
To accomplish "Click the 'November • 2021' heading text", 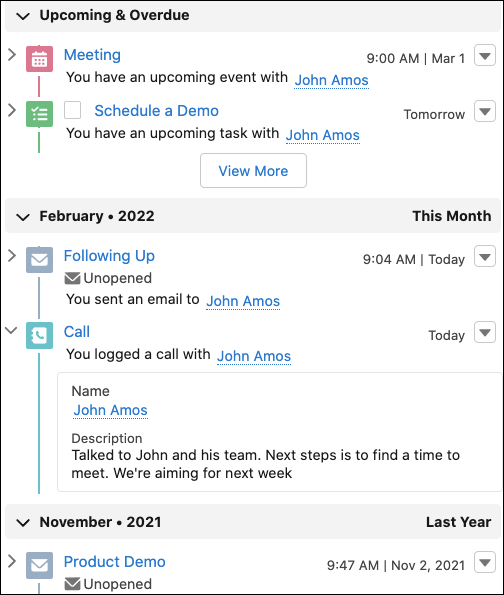I will pyautogui.click(x=100, y=522).
